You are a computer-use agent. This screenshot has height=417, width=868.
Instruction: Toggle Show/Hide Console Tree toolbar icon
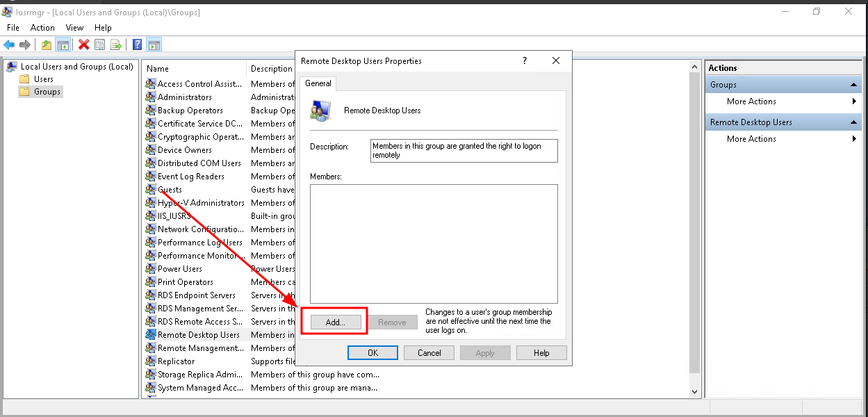coord(63,45)
